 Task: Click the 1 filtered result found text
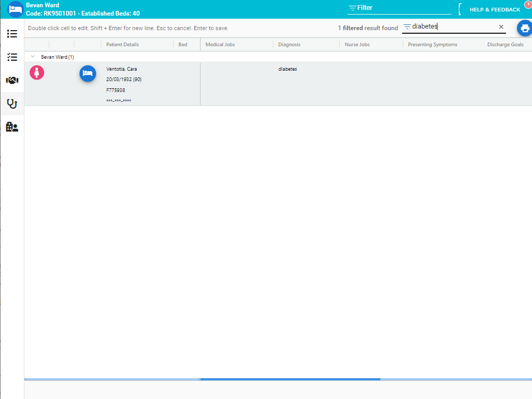click(x=368, y=28)
